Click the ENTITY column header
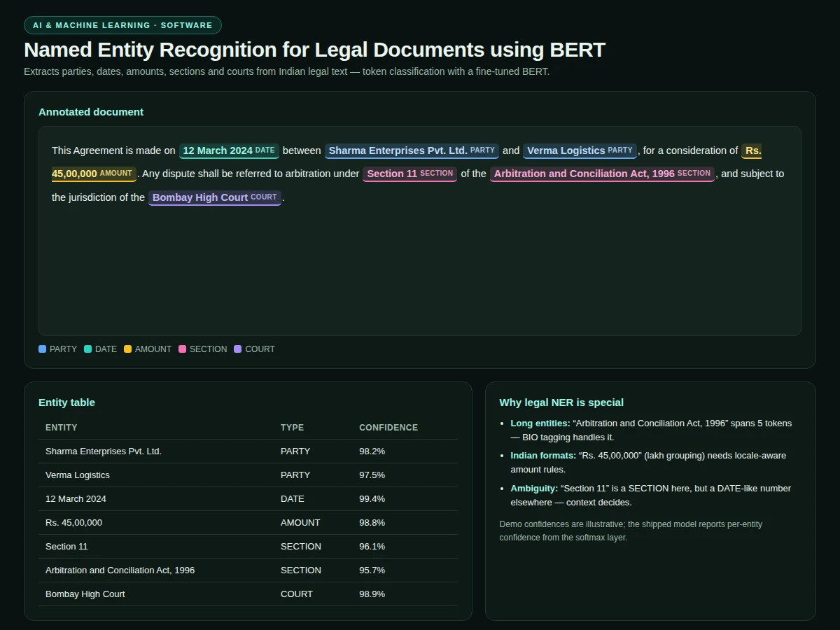The image size is (840, 630). [62, 428]
